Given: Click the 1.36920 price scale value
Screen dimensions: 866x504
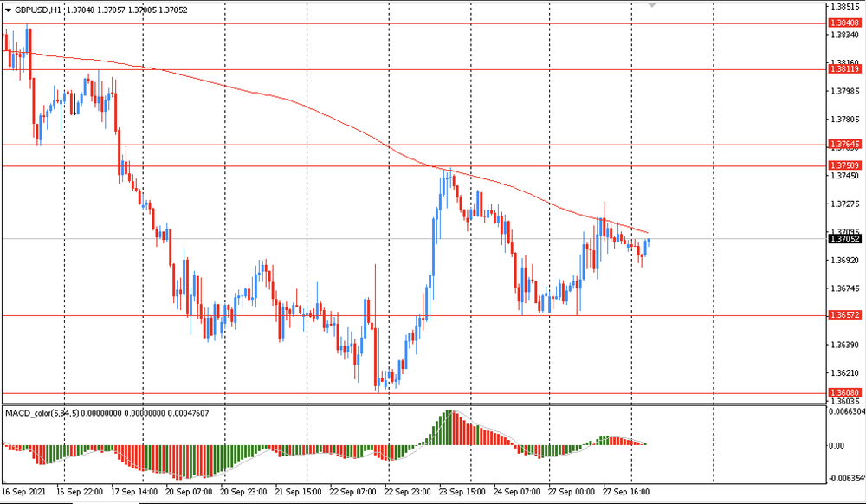Looking at the screenshot, I should point(845,260).
